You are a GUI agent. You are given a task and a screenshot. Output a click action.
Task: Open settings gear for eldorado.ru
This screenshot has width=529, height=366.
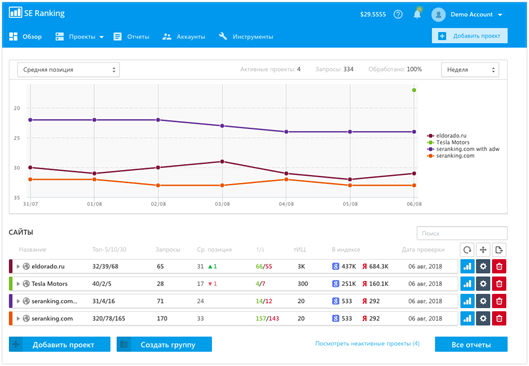point(483,266)
